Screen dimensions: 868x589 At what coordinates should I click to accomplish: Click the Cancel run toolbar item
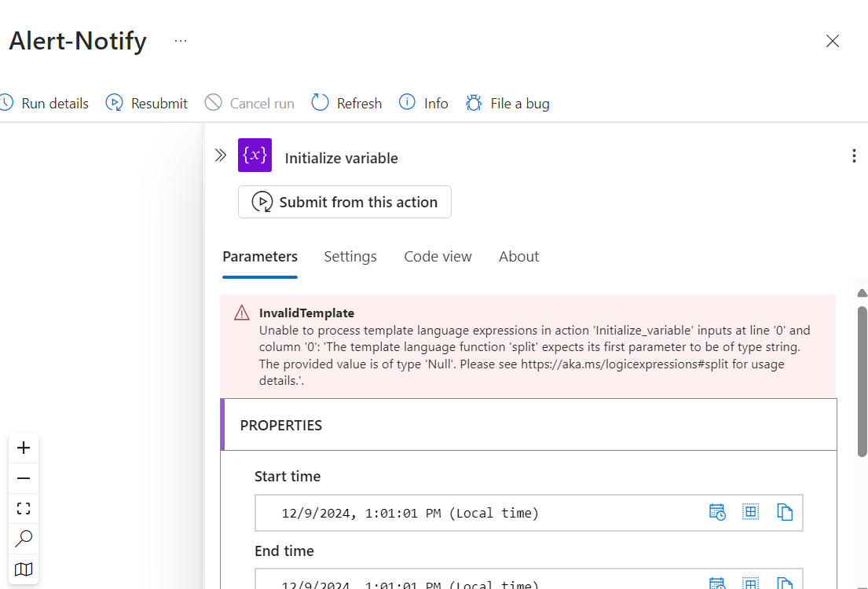pos(249,104)
